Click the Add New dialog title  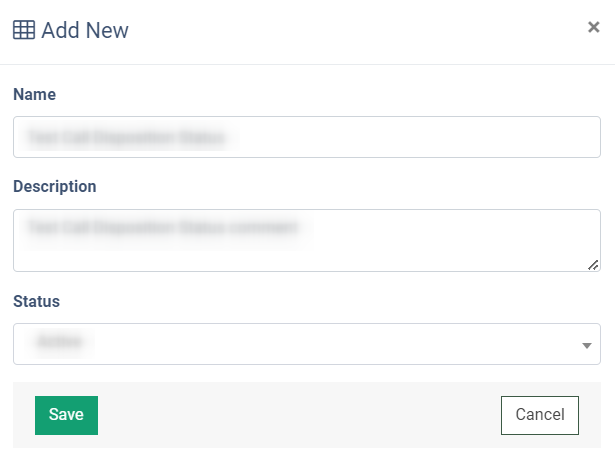(85, 30)
